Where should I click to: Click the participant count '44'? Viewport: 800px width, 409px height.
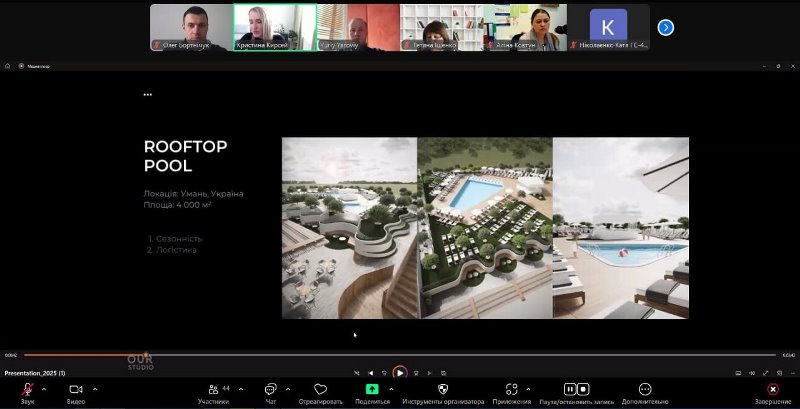pos(226,389)
